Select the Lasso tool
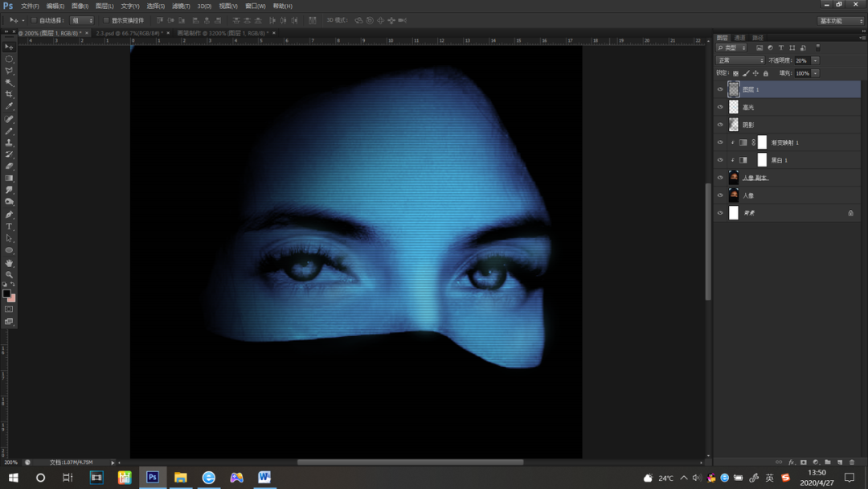Screen dimensions: 868x489 [x=9, y=71]
